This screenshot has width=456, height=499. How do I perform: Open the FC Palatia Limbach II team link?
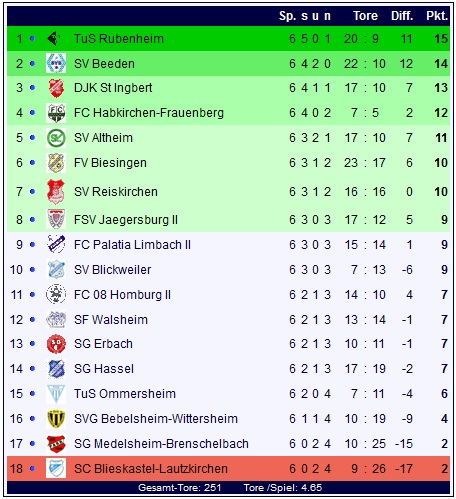[x=132, y=245]
